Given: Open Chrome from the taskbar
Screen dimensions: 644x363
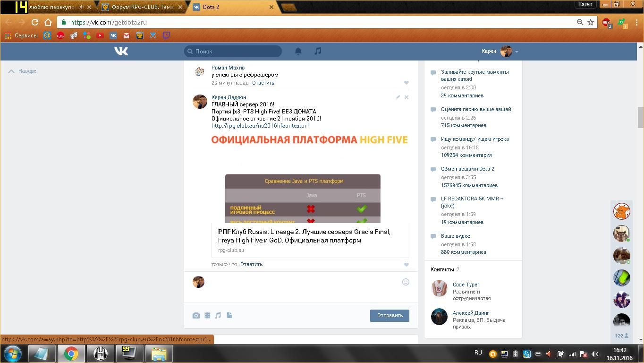Looking at the screenshot, I should point(71,354).
